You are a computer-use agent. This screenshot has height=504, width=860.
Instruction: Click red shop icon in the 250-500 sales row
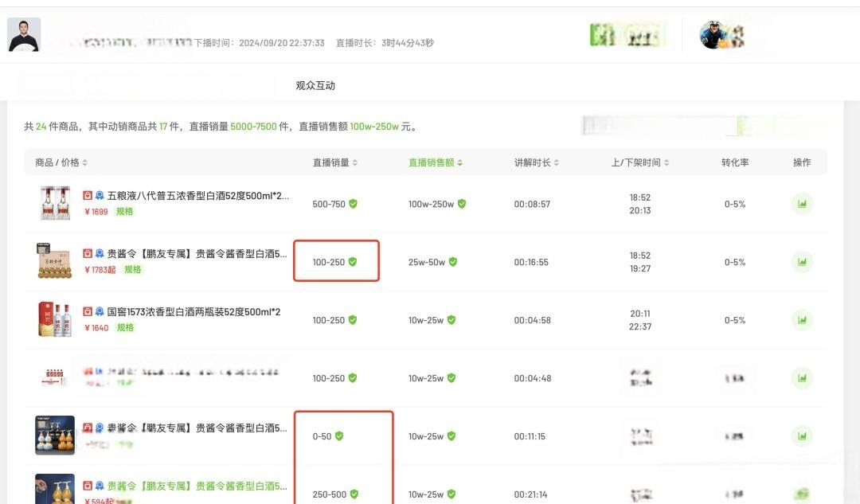tap(88, 486)
